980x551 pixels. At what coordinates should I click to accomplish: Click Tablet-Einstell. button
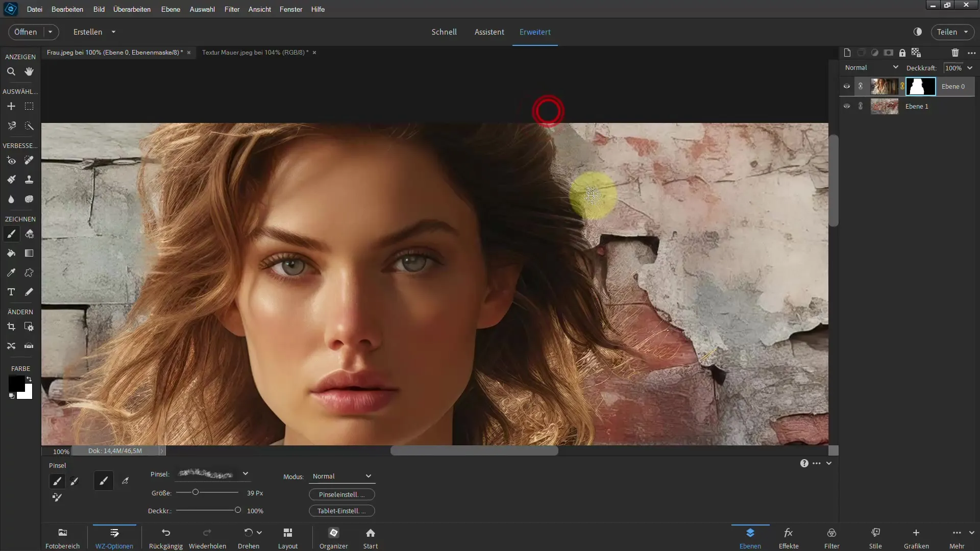tap(342, 511)
